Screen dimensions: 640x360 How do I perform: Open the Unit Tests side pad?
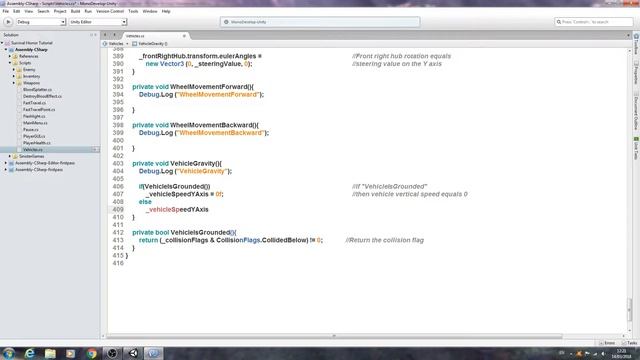click(636, 149)
